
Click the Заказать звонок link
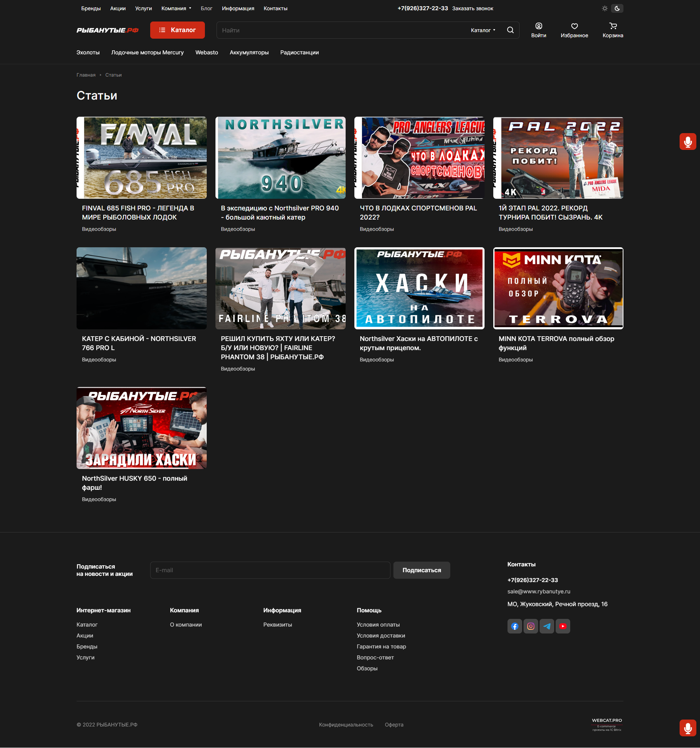(x=472, y=8)
